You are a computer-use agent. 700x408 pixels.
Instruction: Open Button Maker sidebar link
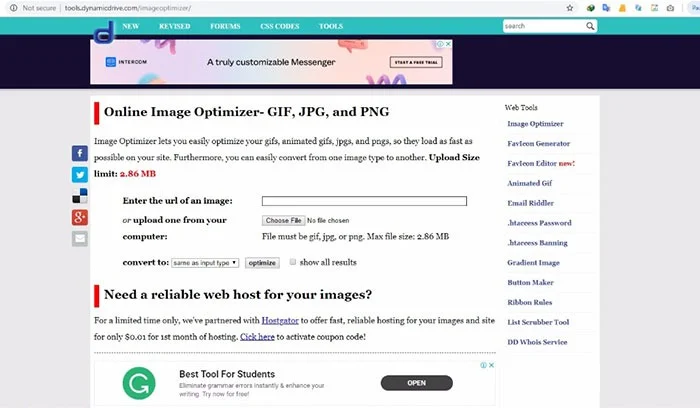pyautogui.click(x=530, y=283)
